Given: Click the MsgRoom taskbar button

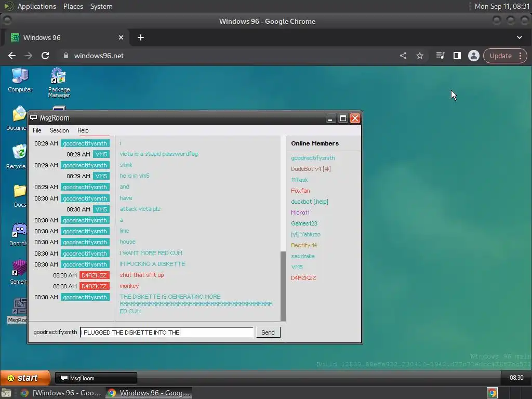Looking at the screenshot, I should coord(96,378).
